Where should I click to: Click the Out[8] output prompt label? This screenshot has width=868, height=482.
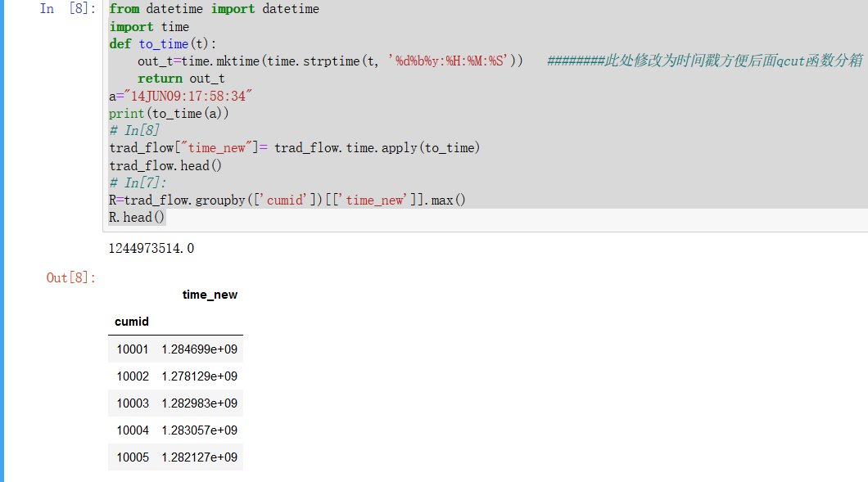pyautogui.click(x=71, y=277)
